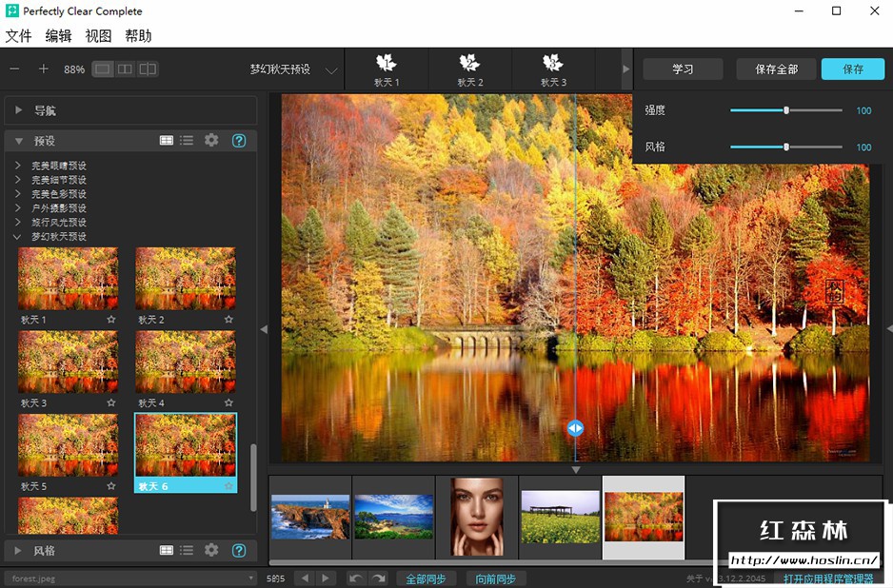Click the split-view compare handle on image
Viewport: 893px width, 588px height.
[575, 428]
